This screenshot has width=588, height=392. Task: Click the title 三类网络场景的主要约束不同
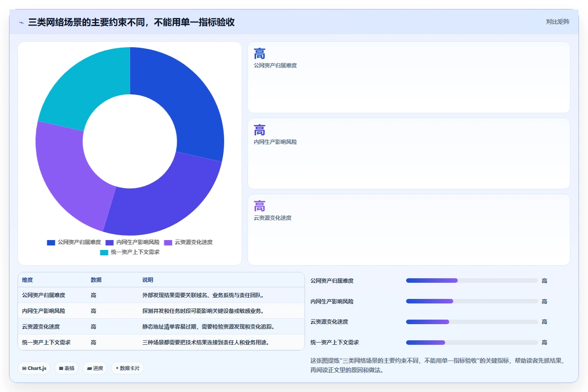[131, 22]
